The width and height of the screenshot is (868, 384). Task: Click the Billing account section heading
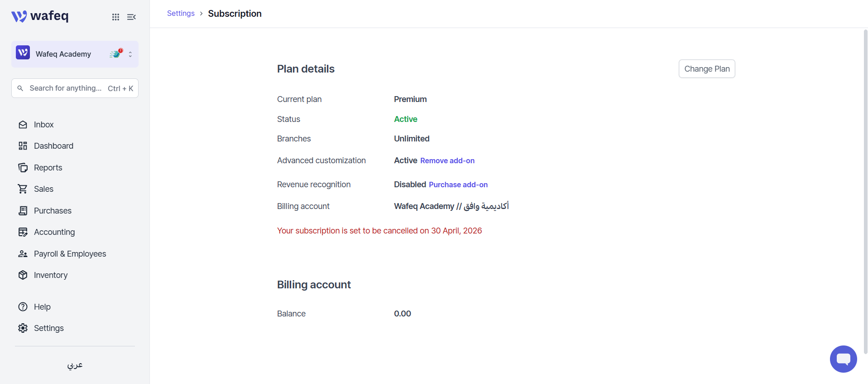314,285
